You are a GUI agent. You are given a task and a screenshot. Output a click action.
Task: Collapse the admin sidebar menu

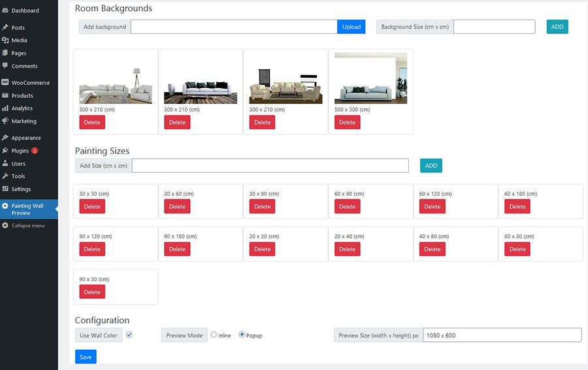click(27, 226)
